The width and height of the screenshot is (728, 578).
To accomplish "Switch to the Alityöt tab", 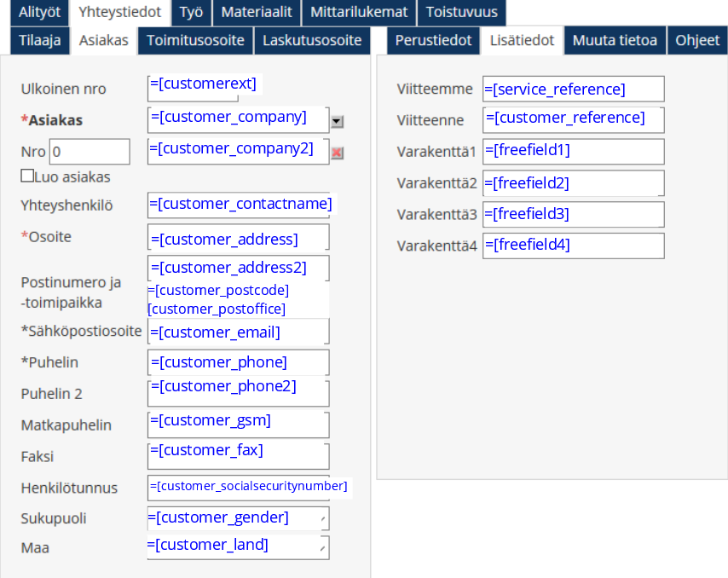I will (39, 12).
